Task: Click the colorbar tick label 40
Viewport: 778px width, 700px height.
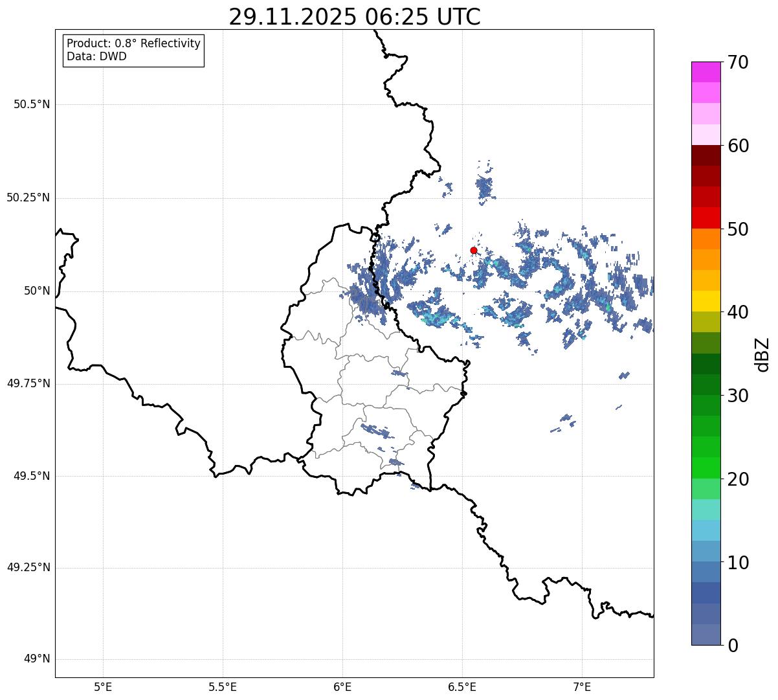Action: tap(738, 312)
